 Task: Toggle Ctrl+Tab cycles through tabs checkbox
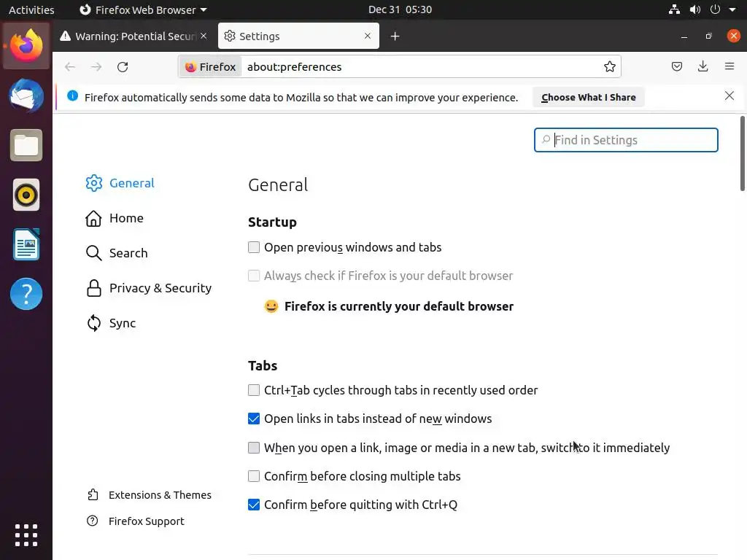[254, 391]
